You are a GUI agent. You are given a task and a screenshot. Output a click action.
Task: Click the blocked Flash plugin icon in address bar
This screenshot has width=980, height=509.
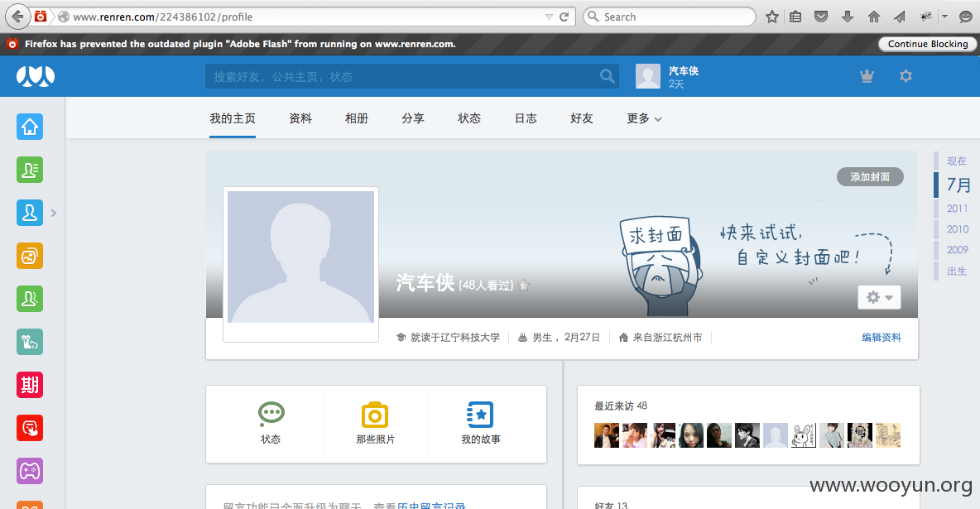(x=41, y=17)
